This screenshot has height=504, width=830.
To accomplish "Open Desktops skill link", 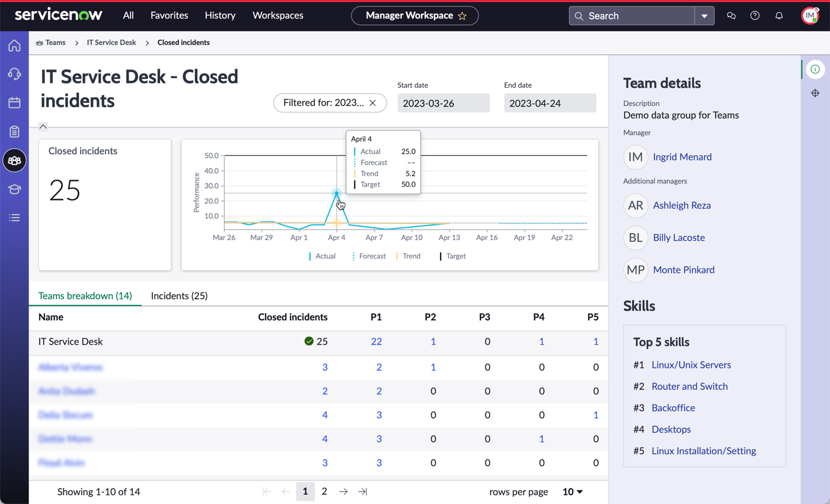I will 671,429.
